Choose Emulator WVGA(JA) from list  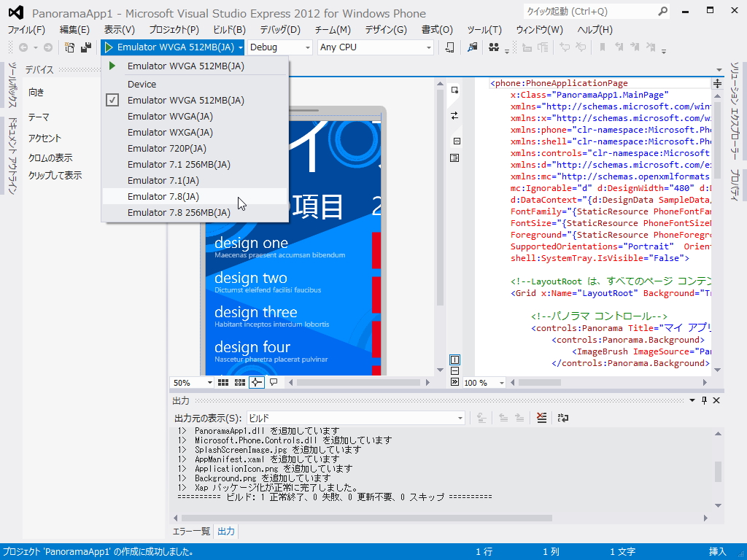pos(195,116)
